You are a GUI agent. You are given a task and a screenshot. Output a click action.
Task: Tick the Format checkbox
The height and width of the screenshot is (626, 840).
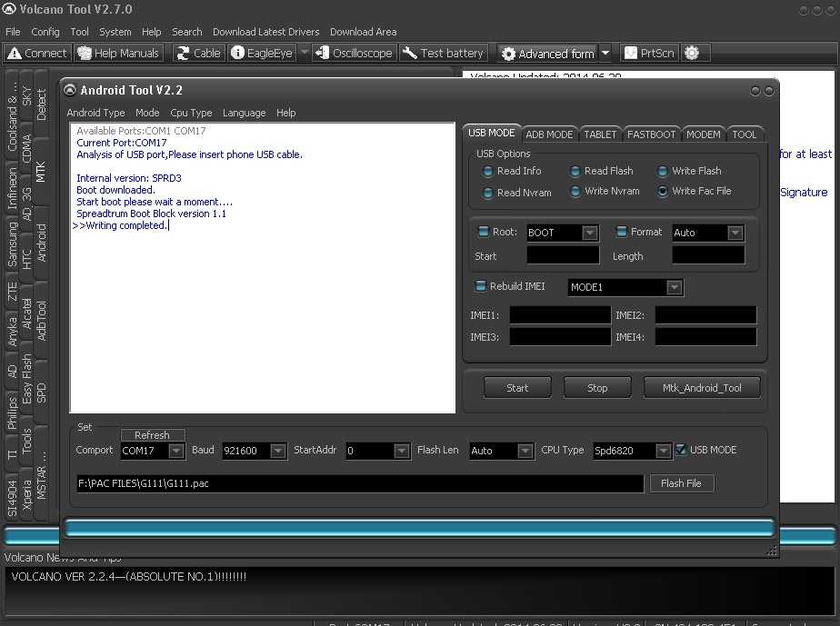[622, 232]
